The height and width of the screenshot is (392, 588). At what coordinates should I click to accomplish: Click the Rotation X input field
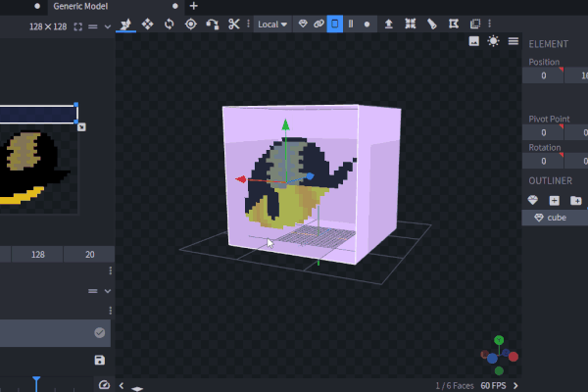pos(541,161)
